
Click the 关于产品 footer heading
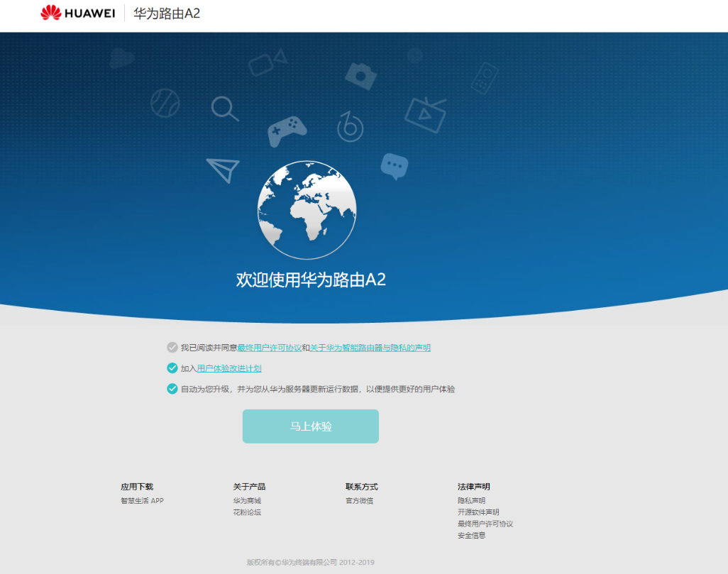pos(249,487)
